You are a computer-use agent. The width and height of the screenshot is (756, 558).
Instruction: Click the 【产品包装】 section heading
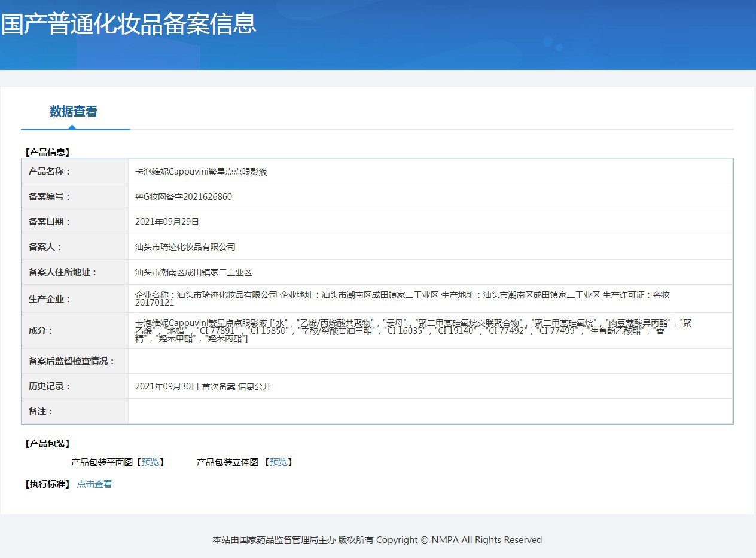click(47, 444)
